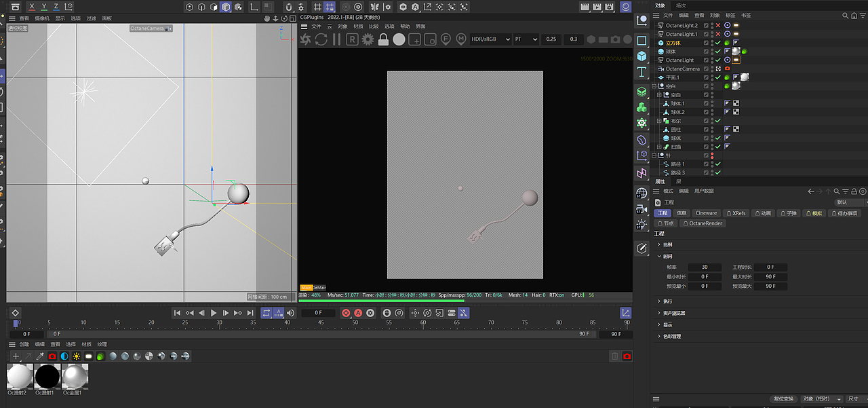This screenshot has height=408, width=868.
Task: Toggle timeline loop playback icon
Action: pyautogui.click(x=266, y=313)
